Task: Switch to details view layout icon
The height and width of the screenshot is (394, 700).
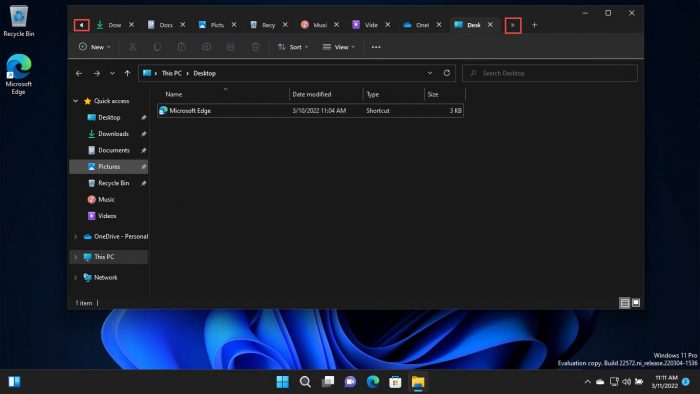Action: click(625, 303)
